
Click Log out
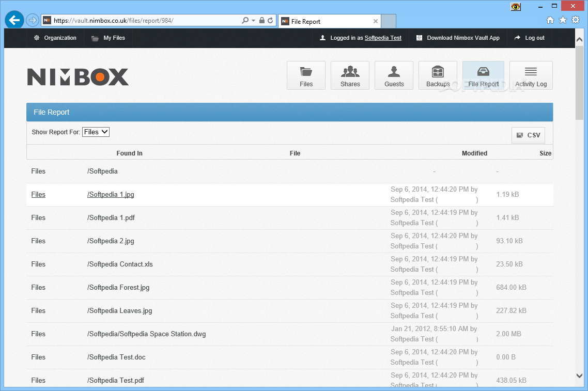point(530,38)
